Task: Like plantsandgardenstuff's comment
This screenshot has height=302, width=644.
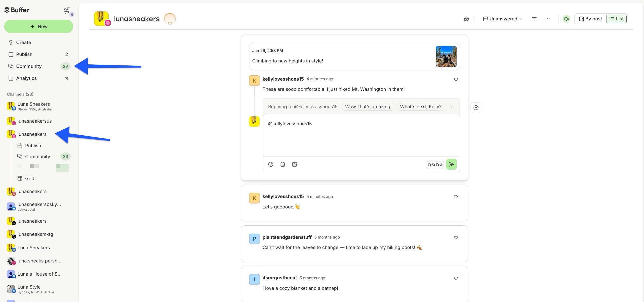Action: pos(456,238)
